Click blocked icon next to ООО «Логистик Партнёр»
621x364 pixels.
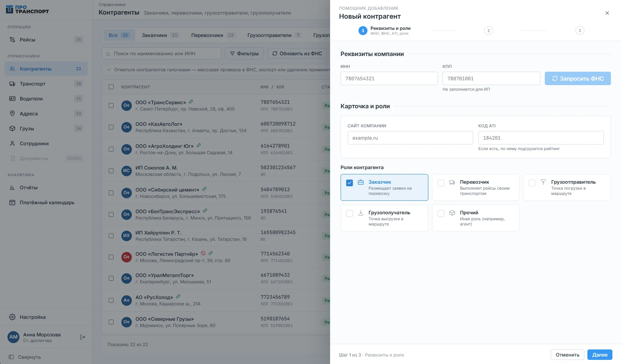(203, 253)
